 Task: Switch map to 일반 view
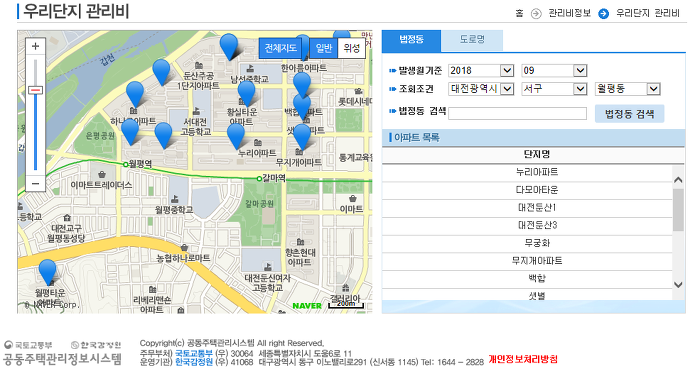click(x=324, y=48)
